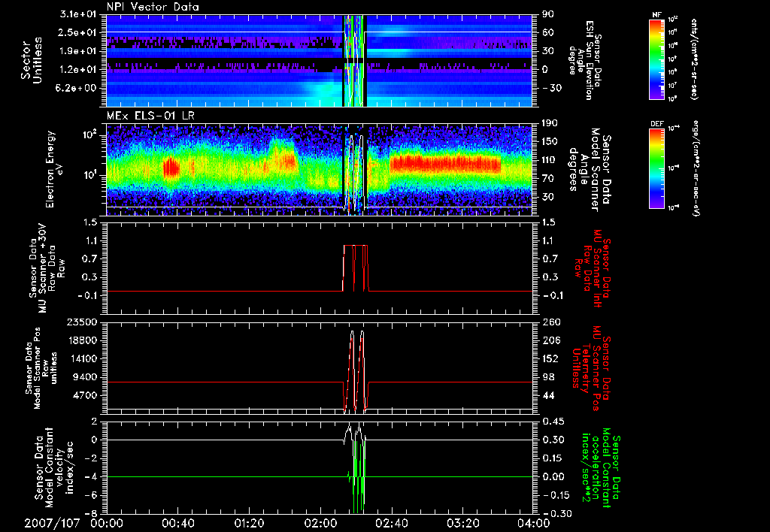Click the 'DEF' label above the color bar
The width and height of the screenshot is (770, 532).
656,124
